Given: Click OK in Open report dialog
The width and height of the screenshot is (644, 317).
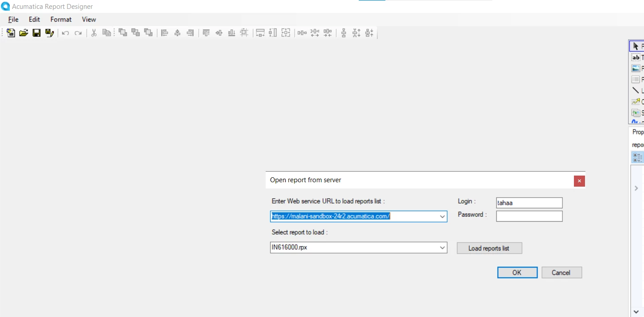Looking at the screenshot, I should tap(517, 273).
